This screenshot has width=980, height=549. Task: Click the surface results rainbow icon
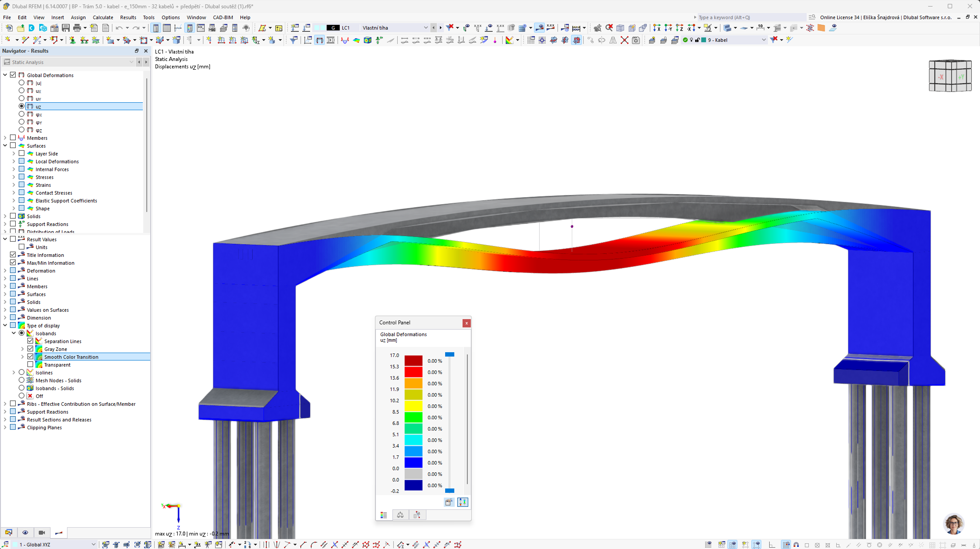tap(356, 40)
